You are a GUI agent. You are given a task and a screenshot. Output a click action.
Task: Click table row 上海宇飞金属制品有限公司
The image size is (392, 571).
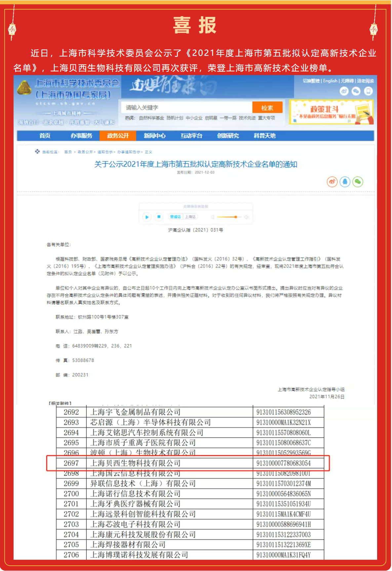coord(190,412)
